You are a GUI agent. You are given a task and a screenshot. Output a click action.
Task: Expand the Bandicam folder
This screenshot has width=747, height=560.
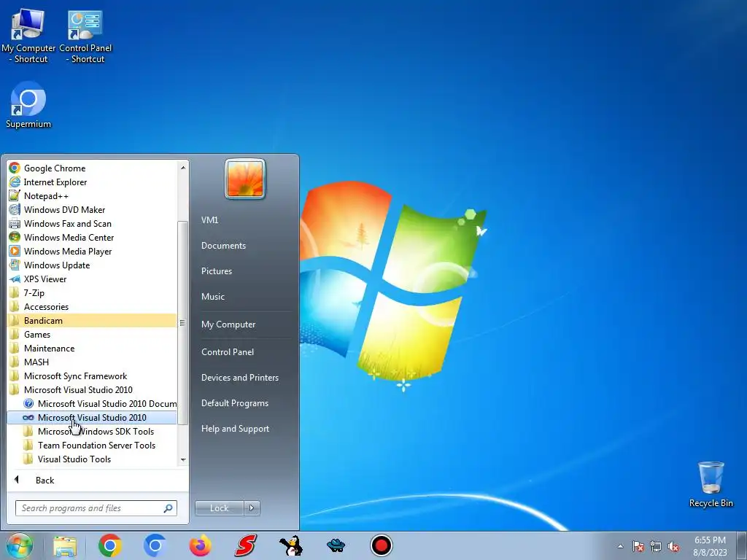point(92,321)
